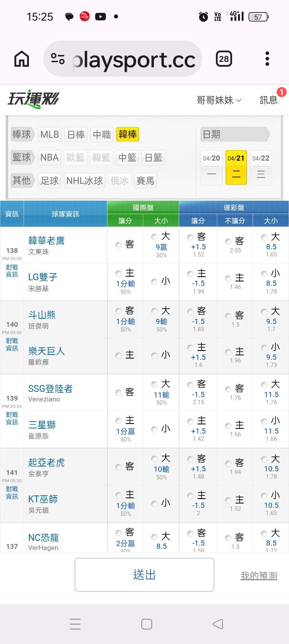Select the MLB league tab

pos(50,134)
